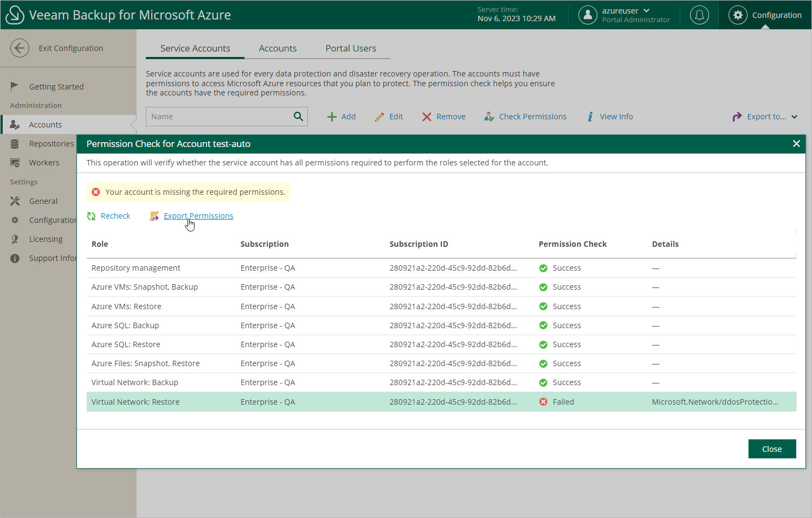
Task: Expand the azureuser account dropdown
Action: (646, 11)
